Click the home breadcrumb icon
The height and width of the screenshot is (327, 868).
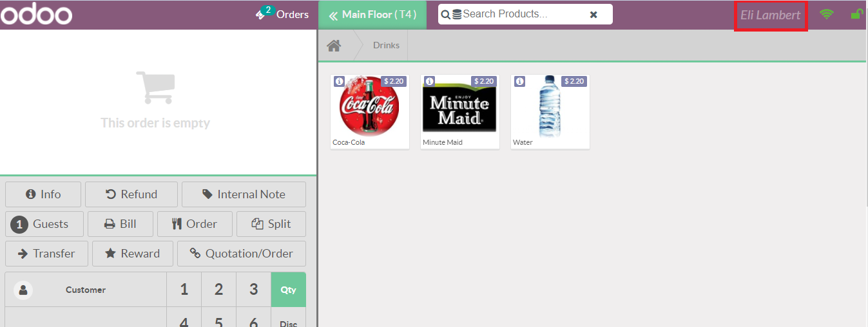(x=333, y=46)
